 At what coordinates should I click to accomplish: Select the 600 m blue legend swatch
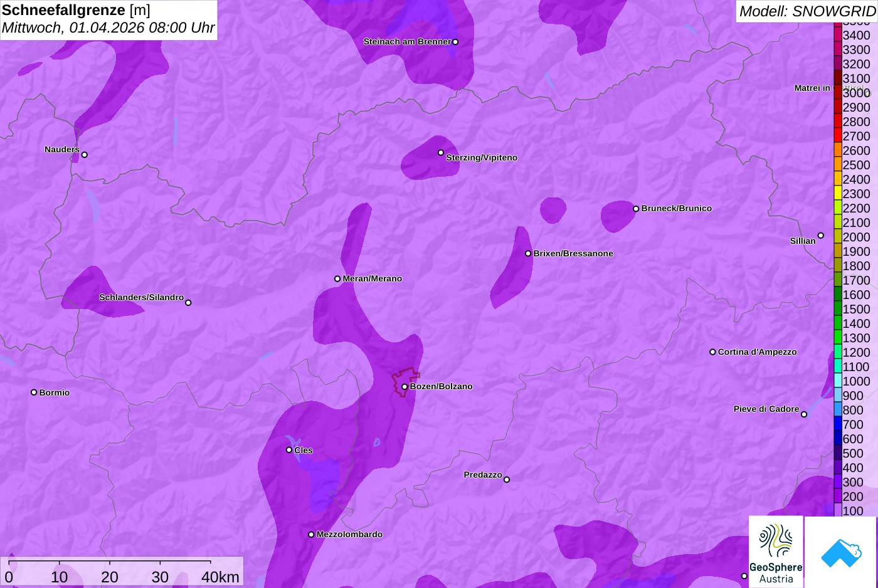(838, 438)
